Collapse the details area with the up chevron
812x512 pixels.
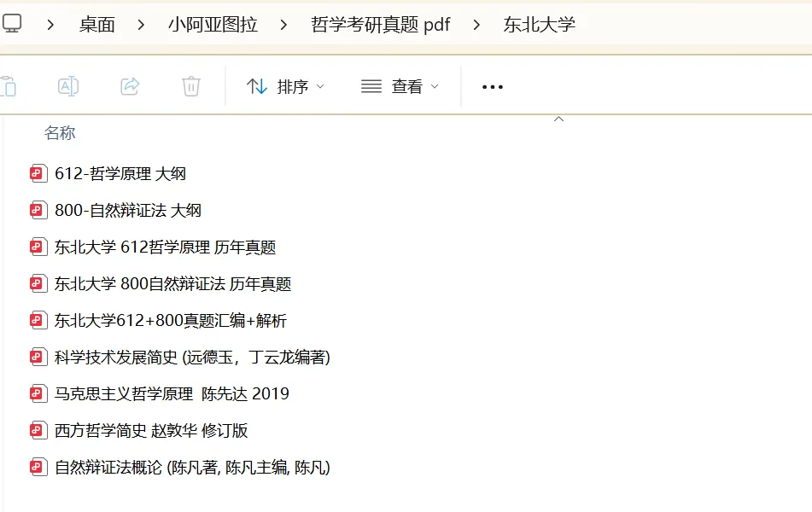(559, 119)
